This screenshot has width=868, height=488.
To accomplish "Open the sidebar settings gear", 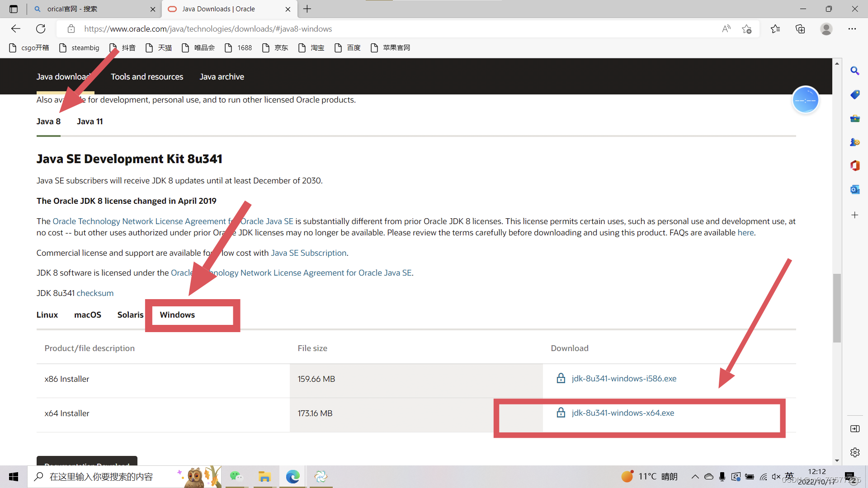I will tap(855, 452).
